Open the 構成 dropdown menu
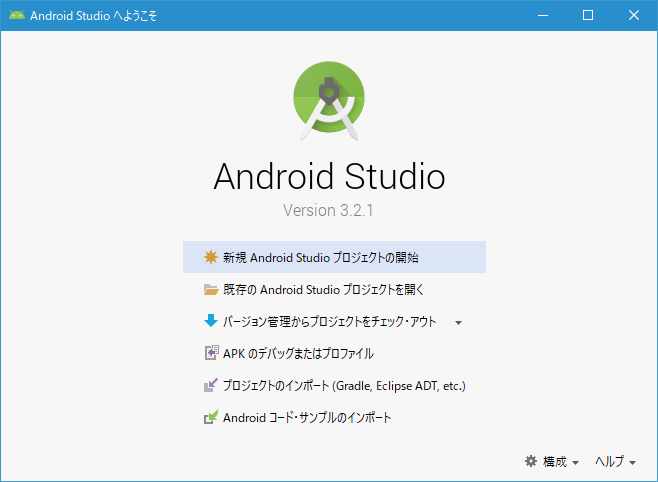This screenshot has height=482, width=658. point(552,461)
